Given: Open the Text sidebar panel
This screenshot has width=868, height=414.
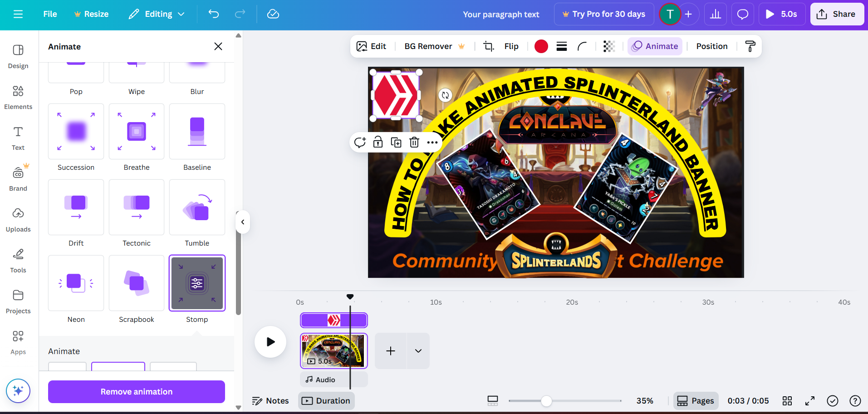Looking at the screenshot, I should 18,138.
